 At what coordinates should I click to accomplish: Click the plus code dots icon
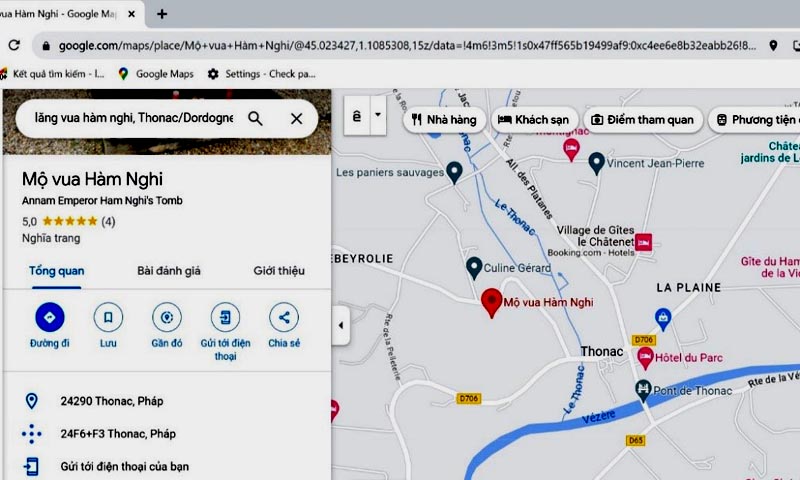[32, 434]
